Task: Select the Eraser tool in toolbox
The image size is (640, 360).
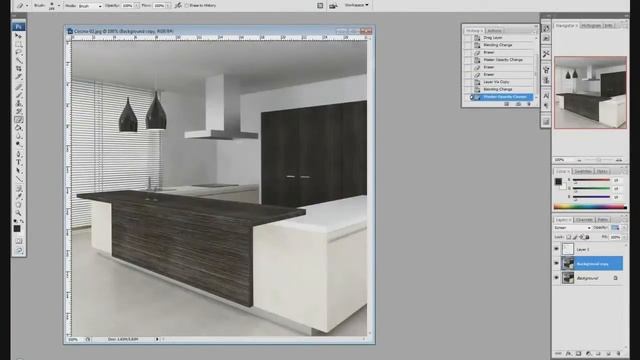Action: tap(18, 120)
